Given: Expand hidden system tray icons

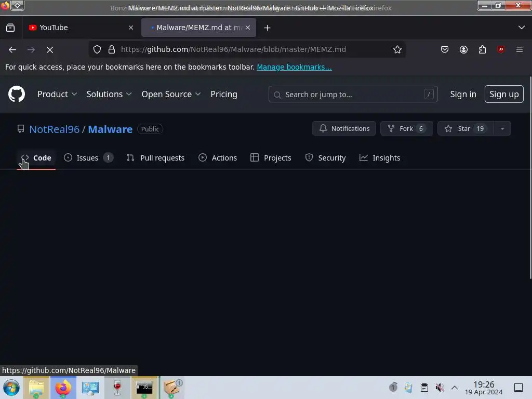Looking at the screenshot, I should (455, 388).
